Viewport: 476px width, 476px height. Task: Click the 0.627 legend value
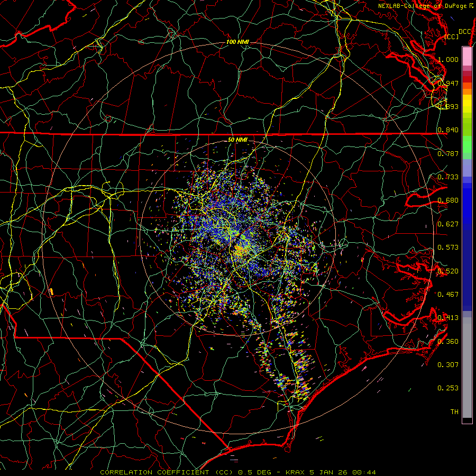point(448,224)
